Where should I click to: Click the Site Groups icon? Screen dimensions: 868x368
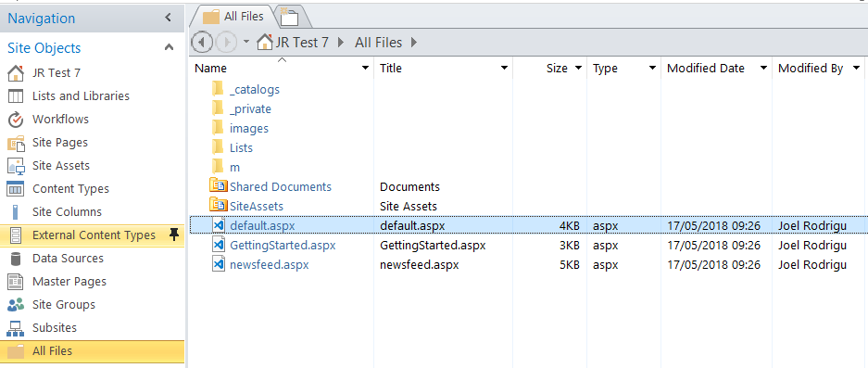coord(16,305)
